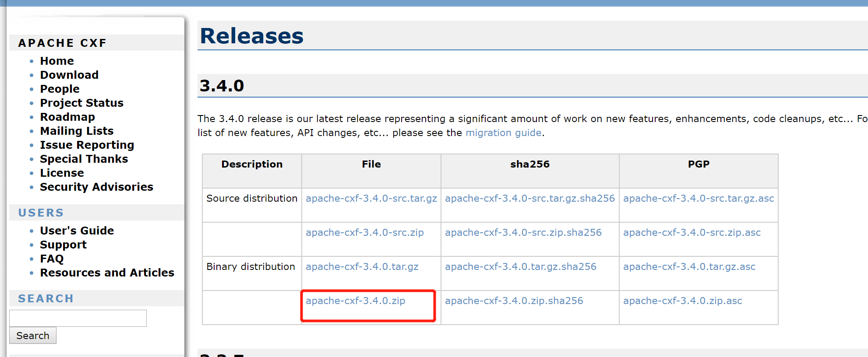This screenshot has width=868, height=357.
Task: Click the sha256 column header
Action: (x=530, y=171)
